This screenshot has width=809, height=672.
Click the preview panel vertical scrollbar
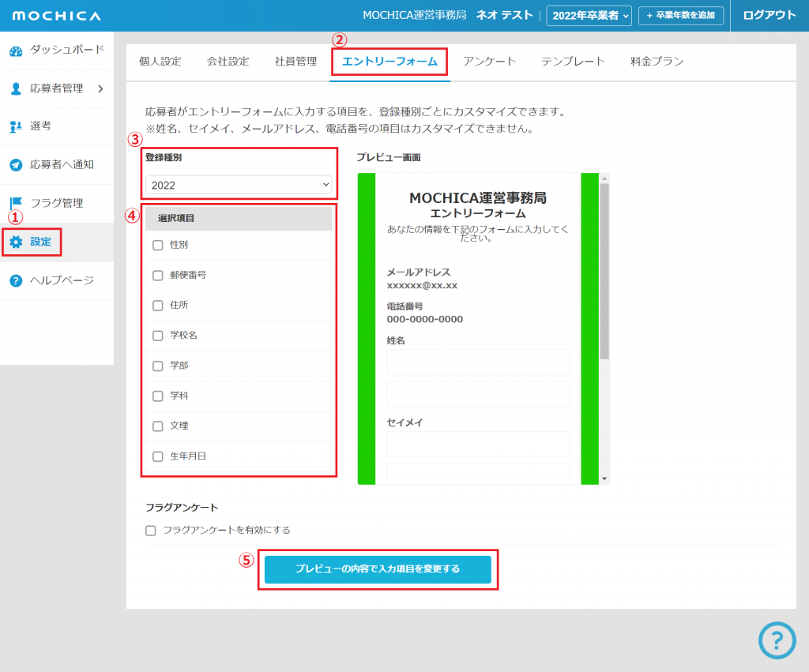click(604, 276)
